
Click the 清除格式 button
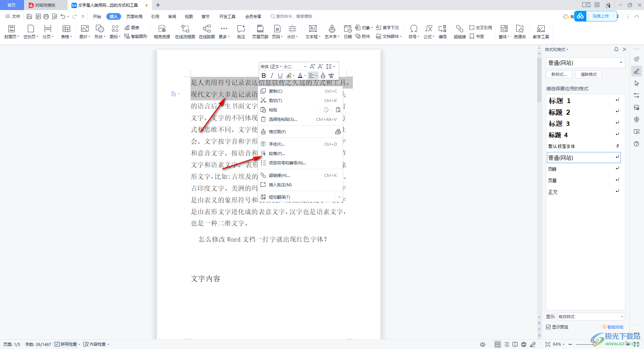(x=589, y=74)
